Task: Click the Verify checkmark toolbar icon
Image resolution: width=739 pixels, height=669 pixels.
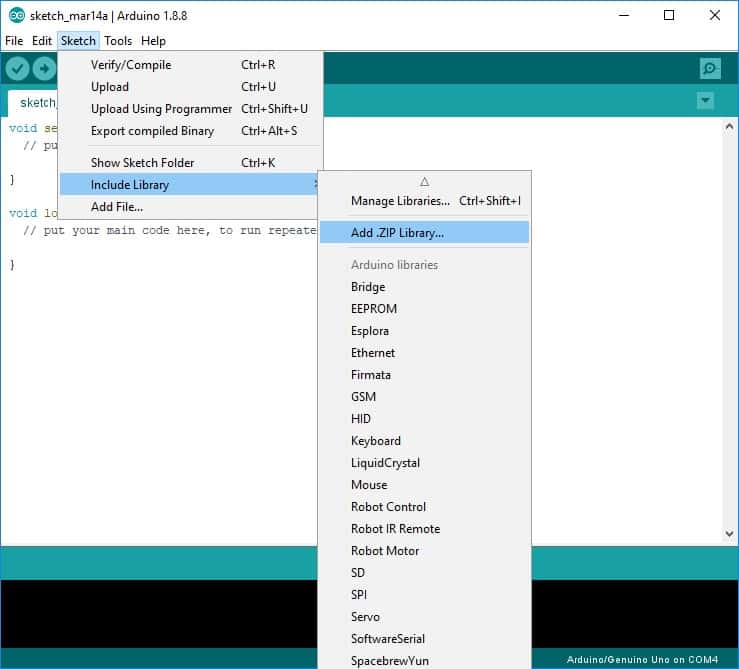Action: 17,69
